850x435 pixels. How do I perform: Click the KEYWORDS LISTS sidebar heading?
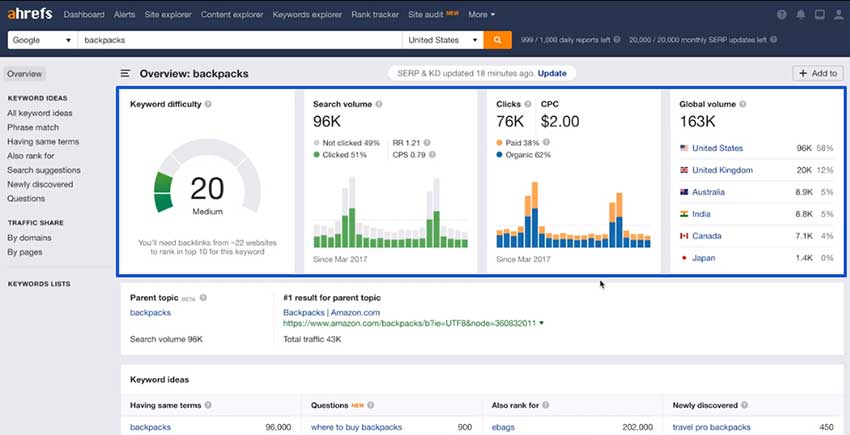click(x=39, y=284)
